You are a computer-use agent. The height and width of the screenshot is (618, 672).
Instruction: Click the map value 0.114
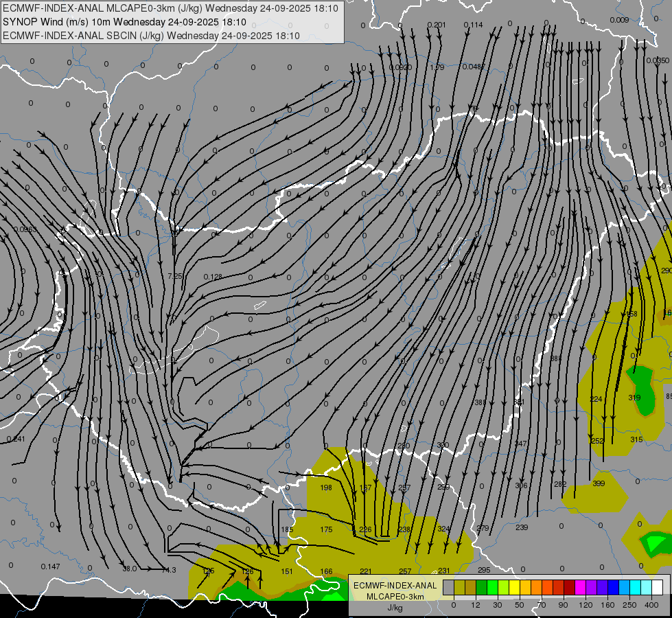point(473,25)
